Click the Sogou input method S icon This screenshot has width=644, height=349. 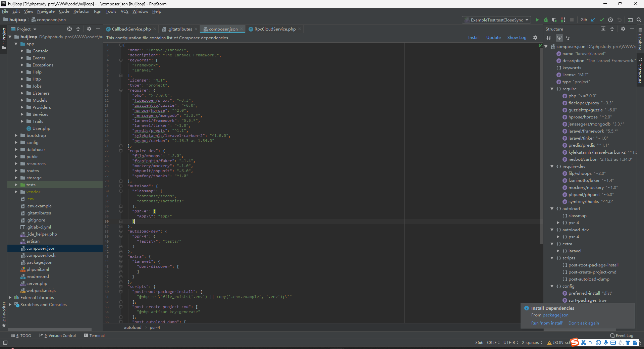tap(575, 342)
